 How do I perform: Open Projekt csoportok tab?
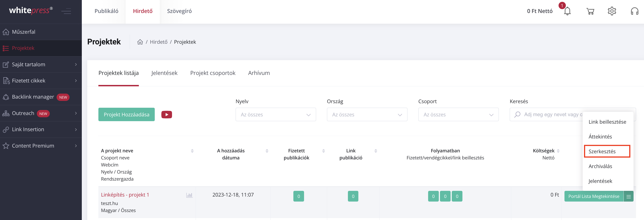(x=213, y=73)
